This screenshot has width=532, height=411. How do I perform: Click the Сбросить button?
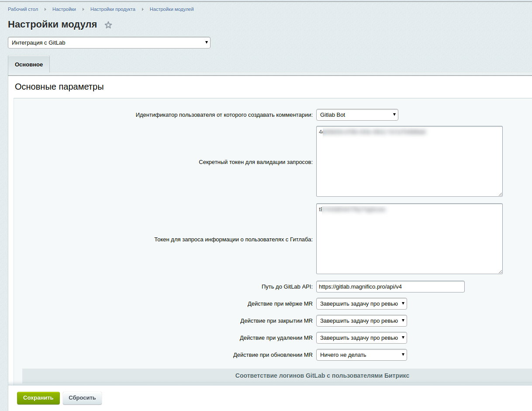82,398
